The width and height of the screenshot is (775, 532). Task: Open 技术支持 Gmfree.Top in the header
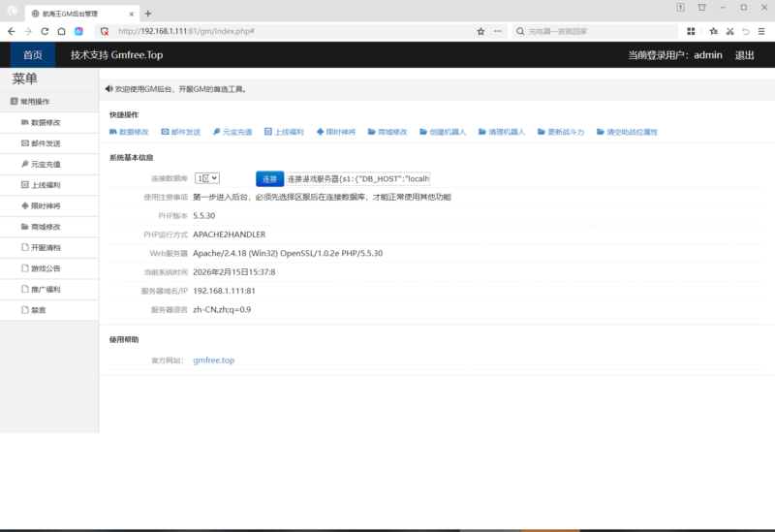click(x=116, y=55)
